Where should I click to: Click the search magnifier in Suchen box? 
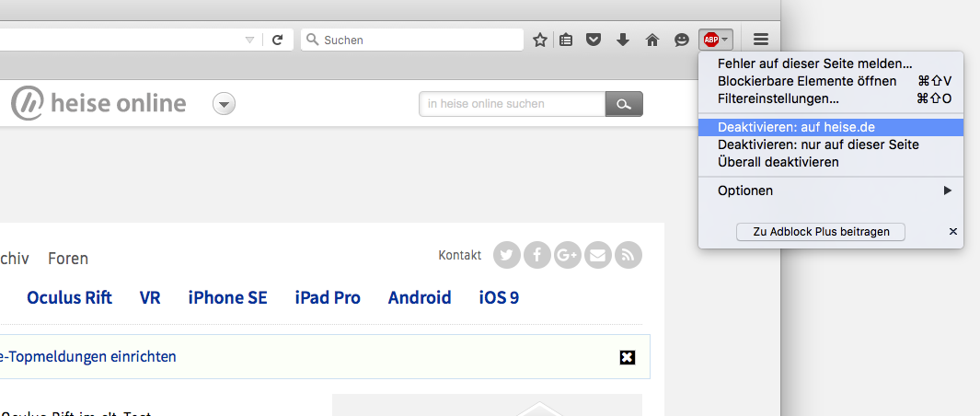click(313, 40)
